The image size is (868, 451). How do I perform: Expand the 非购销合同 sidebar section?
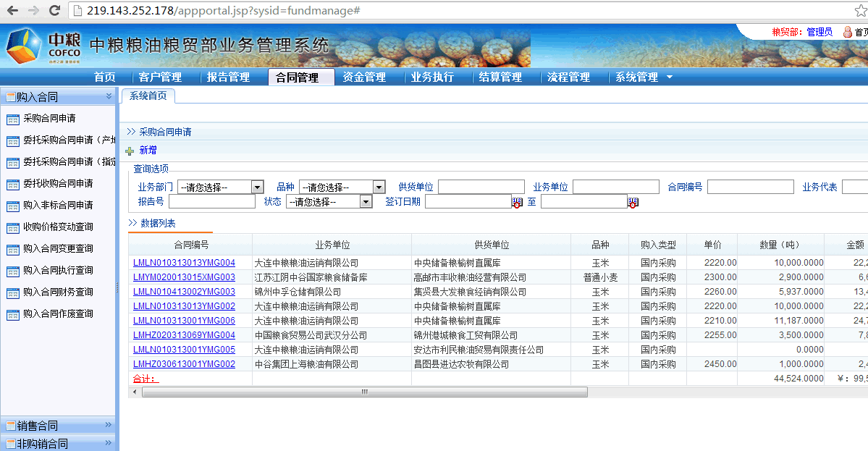[109, 443]
